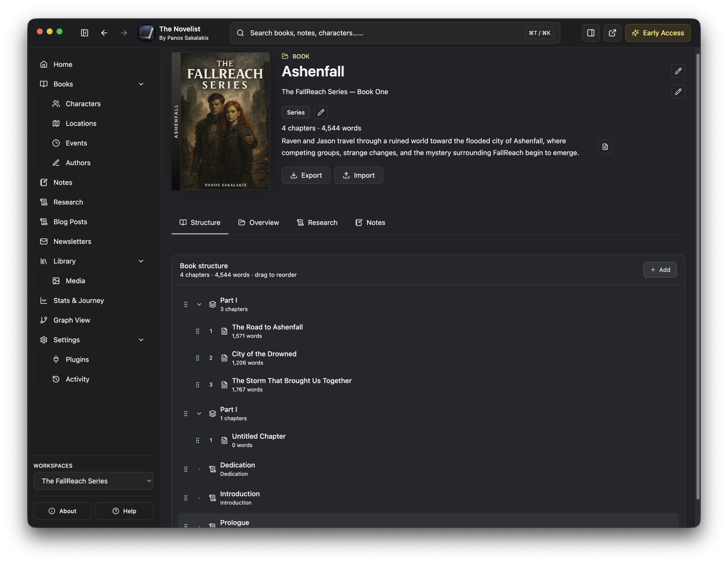Viewport: 728px width, 564px height.
Task: Click the vertical scrollbar on the right
Action: click(x=698, y=277)
